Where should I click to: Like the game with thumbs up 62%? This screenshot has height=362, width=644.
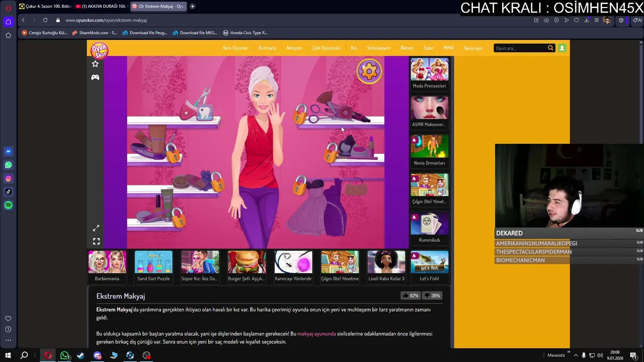coord(411,296)
